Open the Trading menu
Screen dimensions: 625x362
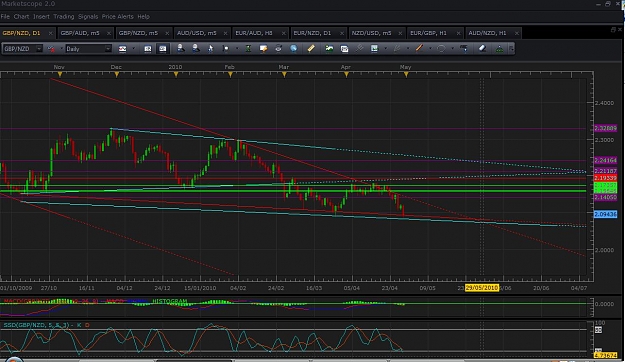pyautogui.click(x=64, y=16)
